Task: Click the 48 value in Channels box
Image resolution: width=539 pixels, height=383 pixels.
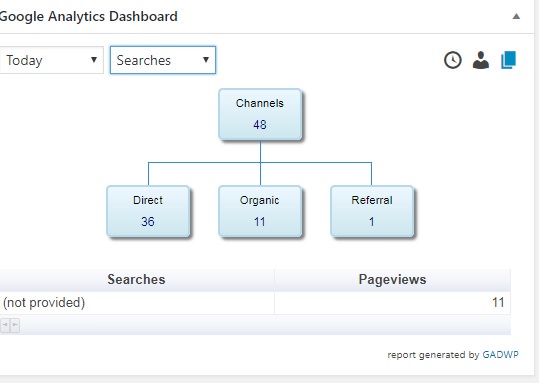Action: 260,124
